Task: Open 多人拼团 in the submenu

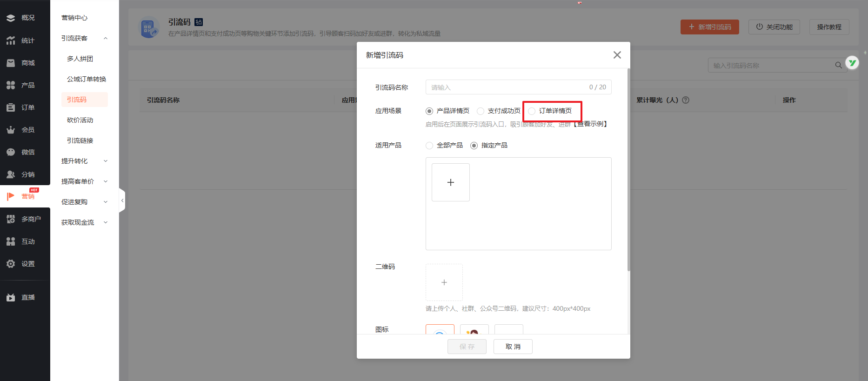Action: 80,59
